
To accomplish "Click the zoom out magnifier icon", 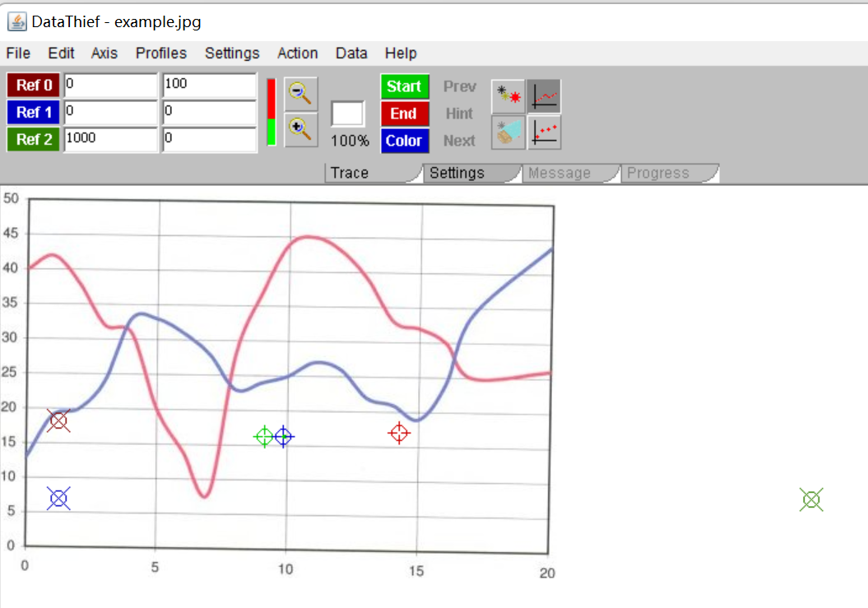I will (300, 94).
